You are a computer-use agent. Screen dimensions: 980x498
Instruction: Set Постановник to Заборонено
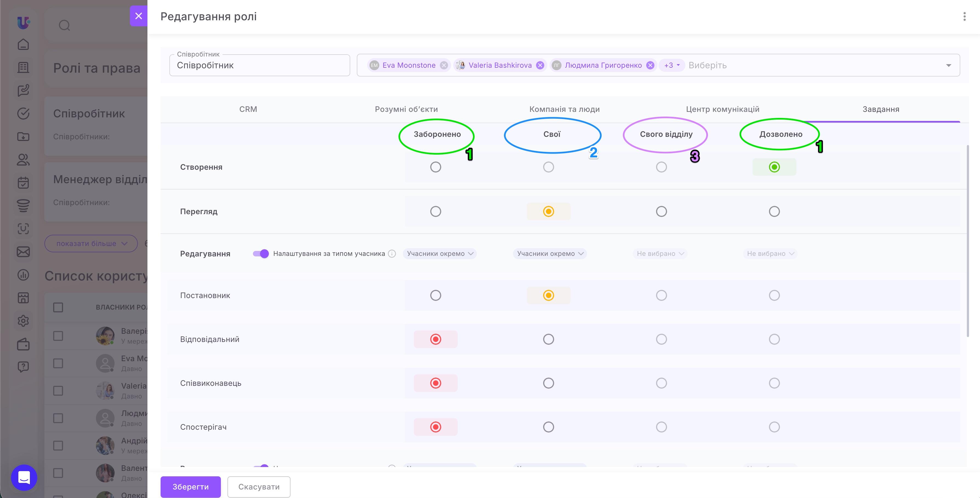(x=435, y=295)
